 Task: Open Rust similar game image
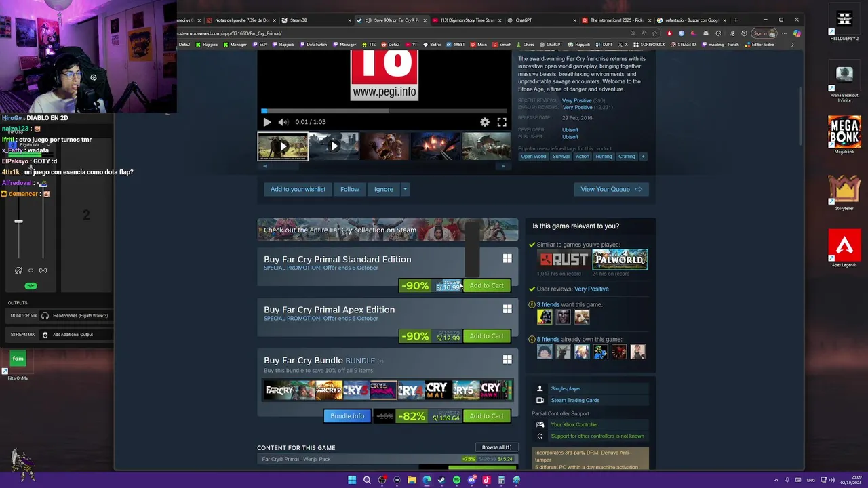(x=564, y=260)
